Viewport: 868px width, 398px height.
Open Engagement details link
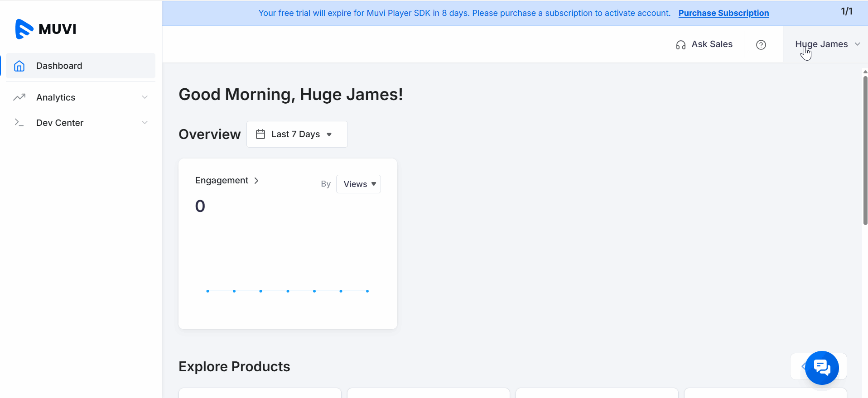(x=227, y=181)
